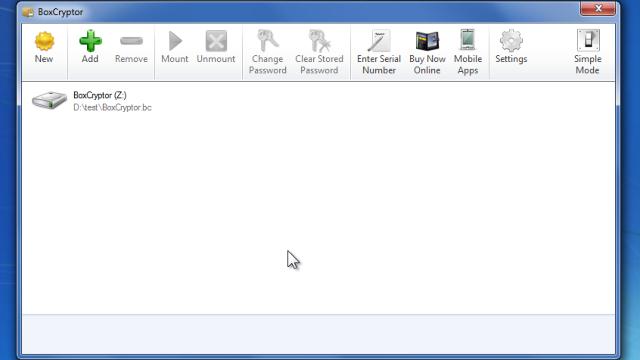This screenshot has height=360, width=640.
Task: Open Mobile Apps phone icon
Action: (468, 40)
